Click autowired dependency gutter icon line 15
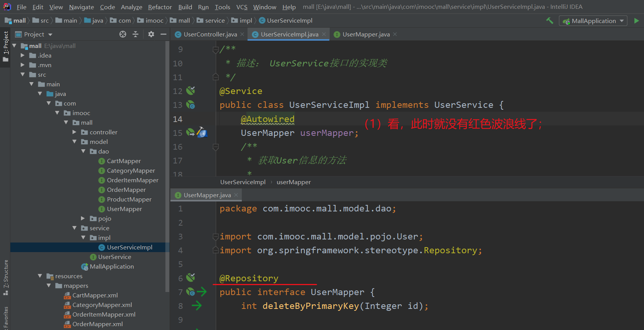 coord(191,133)
